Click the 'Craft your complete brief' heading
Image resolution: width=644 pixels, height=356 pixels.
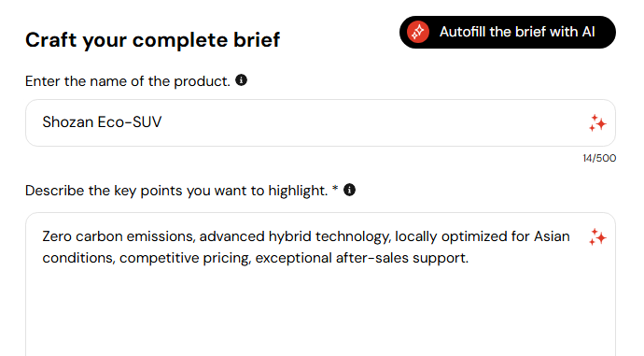[152, 40]
